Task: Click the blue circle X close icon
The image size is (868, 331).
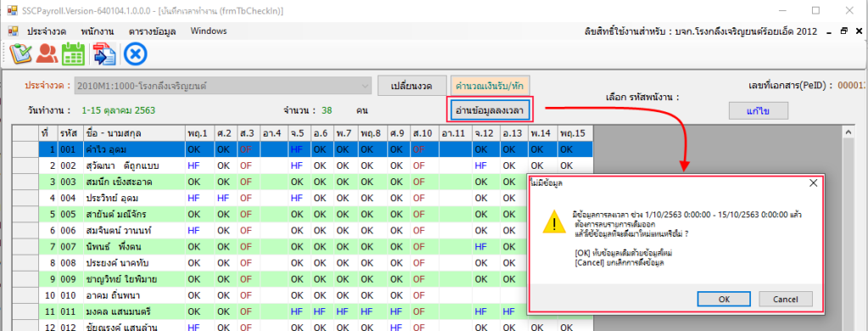Action: [135, 54]
